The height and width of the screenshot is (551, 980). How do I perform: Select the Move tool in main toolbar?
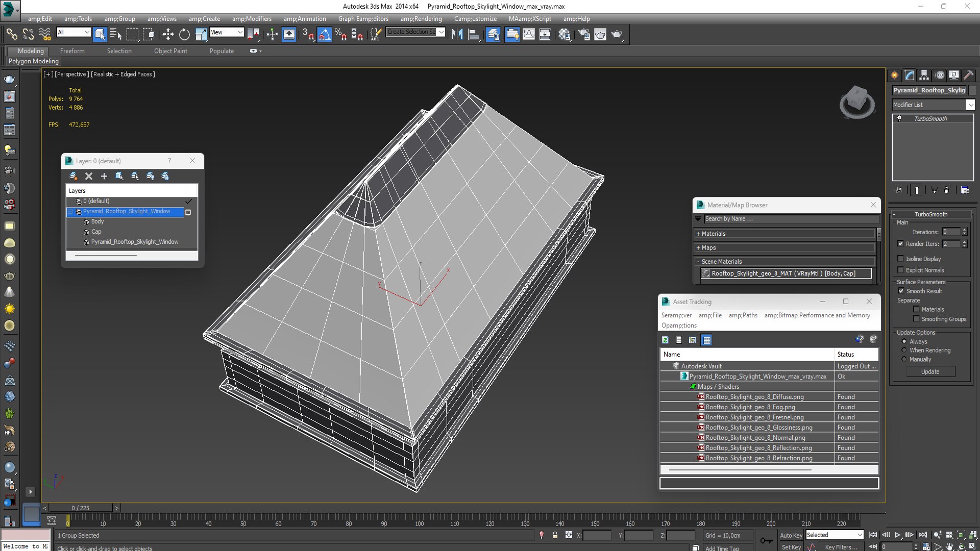click(x=168, y=34)
